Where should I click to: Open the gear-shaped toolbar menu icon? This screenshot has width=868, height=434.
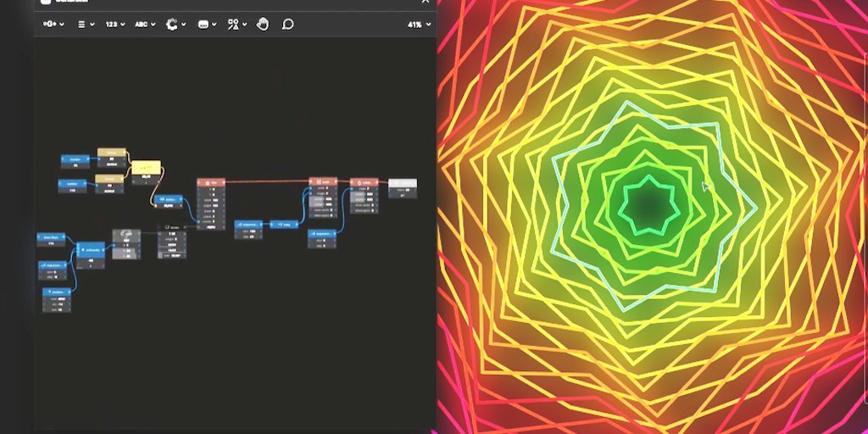[x=173, y=25]
